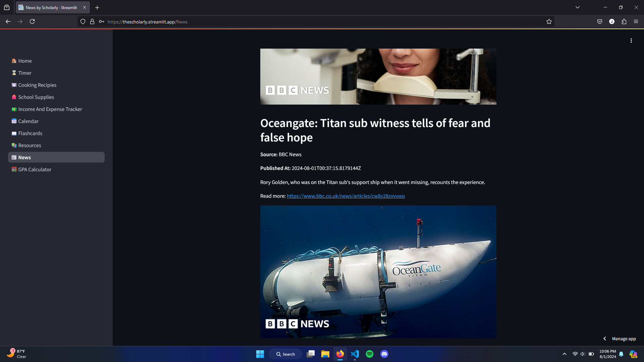644x362 pixels.
Task: Open a new browser tab
Action: (x=97, y=7)
